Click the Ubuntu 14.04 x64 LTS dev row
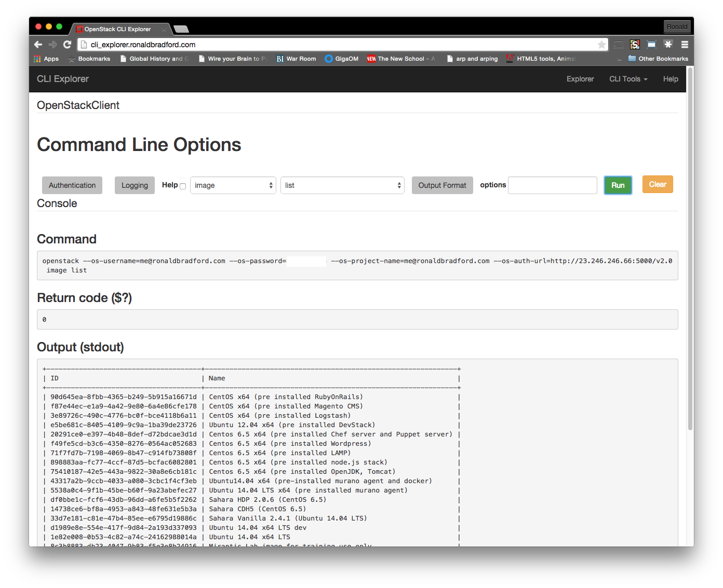The width and height of the screenshot is (723, 588). tap(251, 528)
